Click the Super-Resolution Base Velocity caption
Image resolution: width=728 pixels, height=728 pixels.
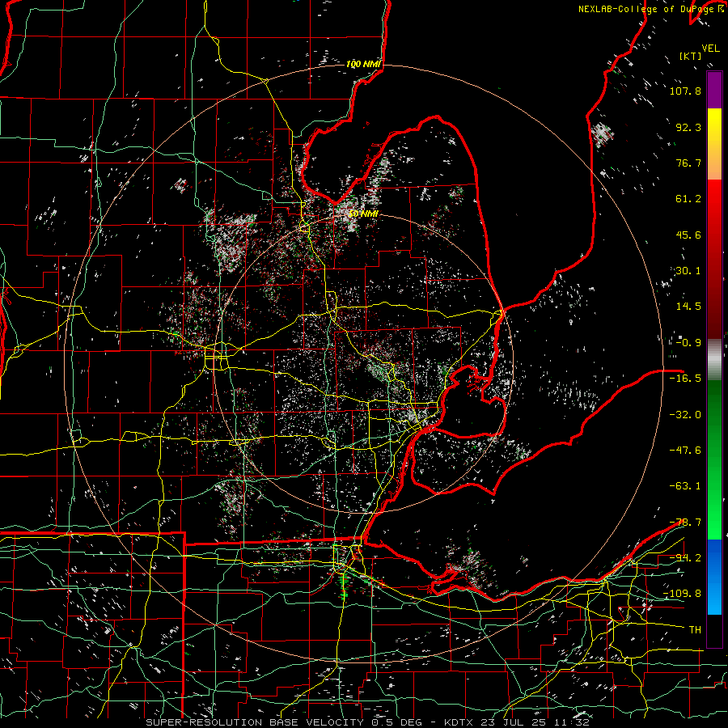point(368,722)
